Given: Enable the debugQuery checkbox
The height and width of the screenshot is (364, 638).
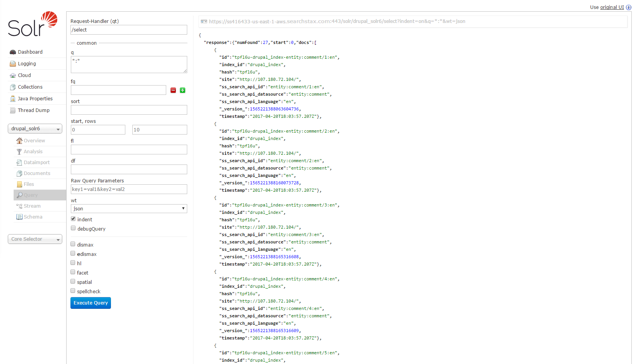Looking at the screenshot, I should 73,228.
